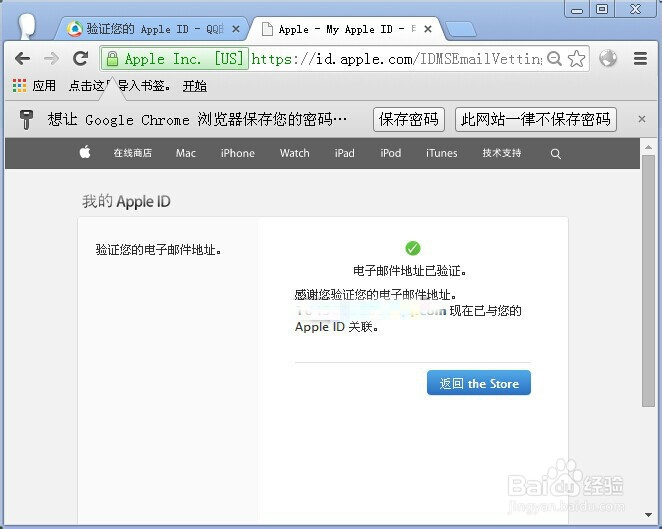Open the Mac navigation item
Screen dimensions: 662x529
(186, 153)
